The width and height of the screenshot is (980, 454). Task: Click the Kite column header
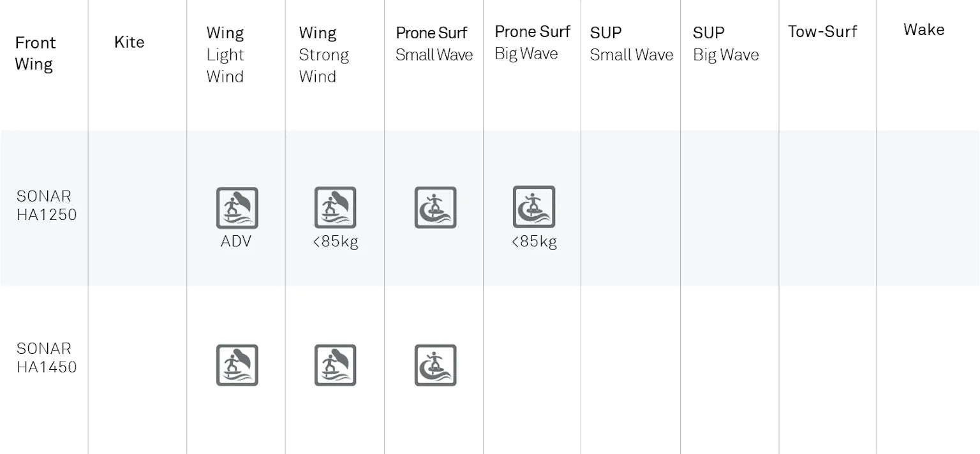coord(129,42)
